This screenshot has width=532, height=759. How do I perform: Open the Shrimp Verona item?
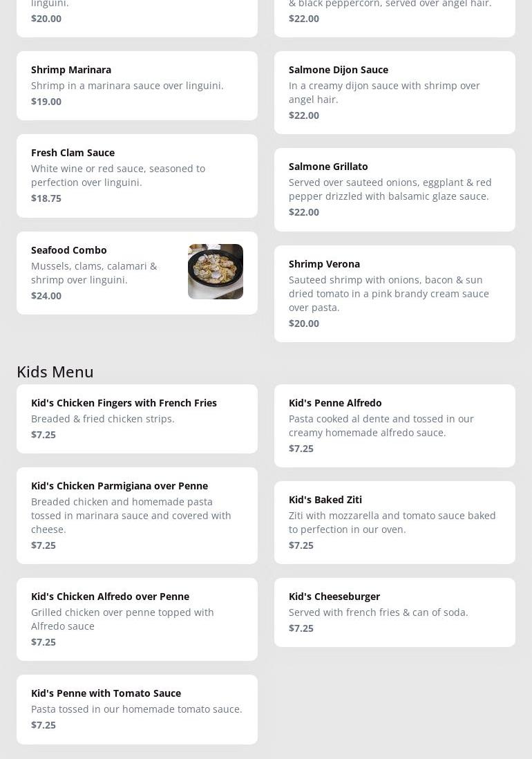coord(395,293)
